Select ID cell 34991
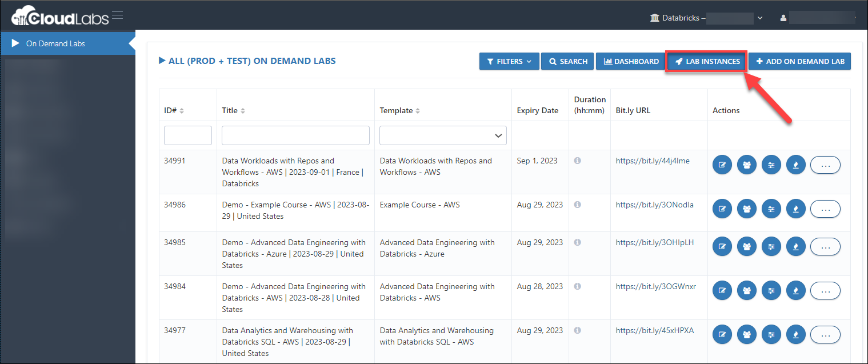This screenshot has height=364, width=868. coord(174,161)
